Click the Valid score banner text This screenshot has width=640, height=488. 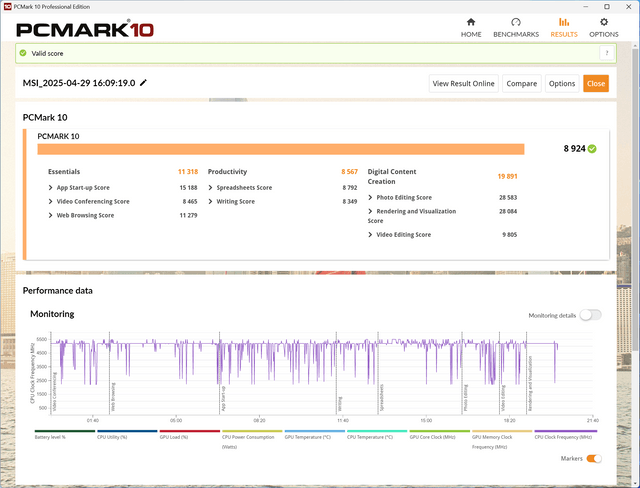pos(47,53)
